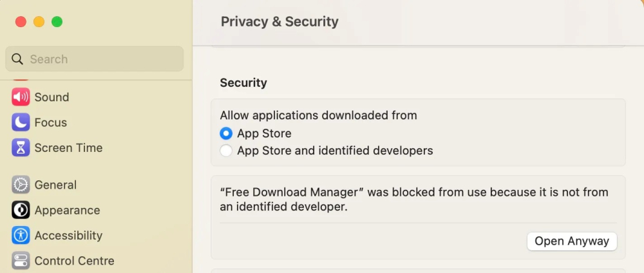The height and width of the screenshot is (273, 644).
Task: Click the Privacy & Security window title
Action: click(x=279, y=21)
